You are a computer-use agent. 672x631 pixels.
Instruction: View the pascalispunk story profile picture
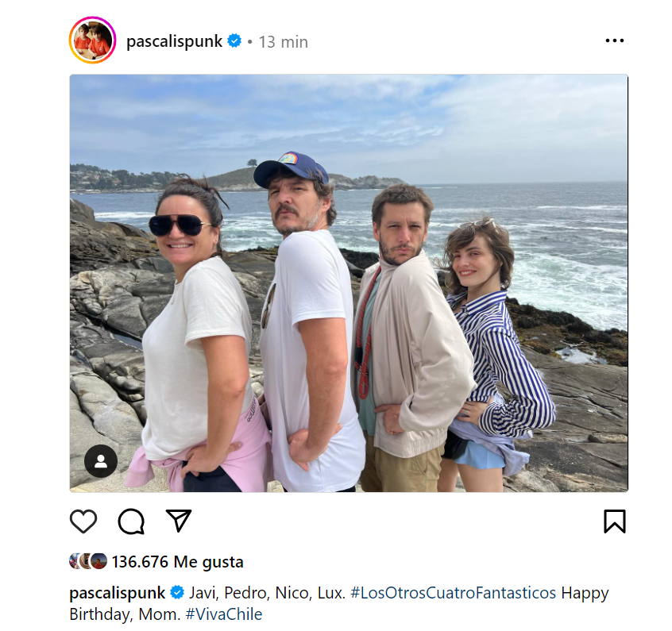click(93, 40)
